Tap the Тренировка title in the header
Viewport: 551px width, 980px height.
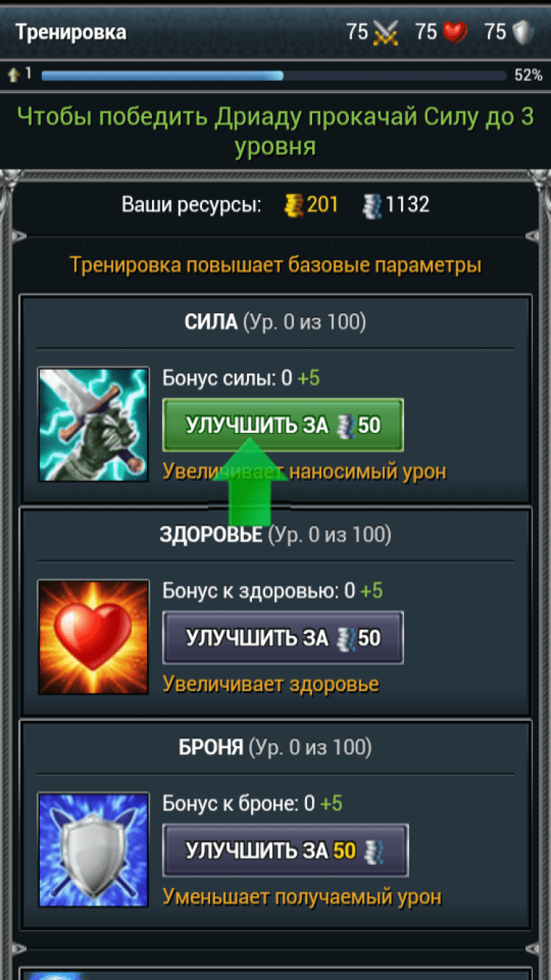pos(71,32)
